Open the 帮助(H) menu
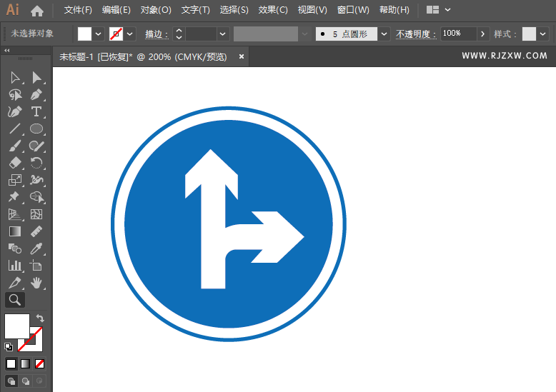 [x=394, y=10]
